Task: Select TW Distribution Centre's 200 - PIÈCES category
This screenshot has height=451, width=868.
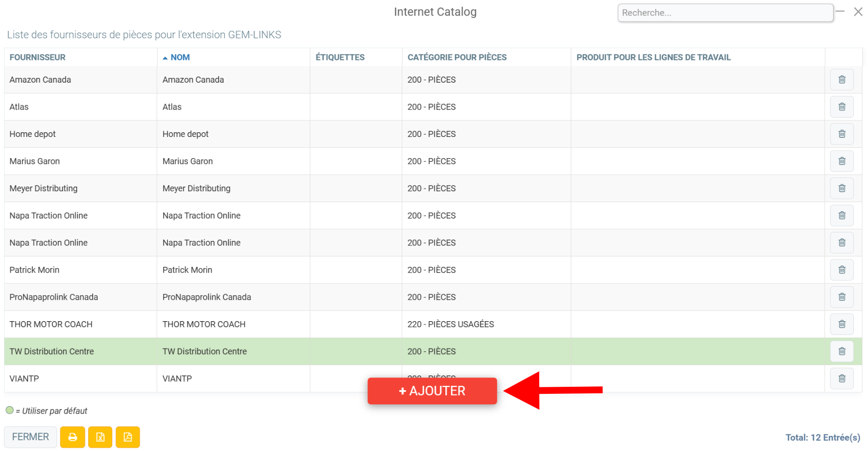Action: click(x=432, y=351)
